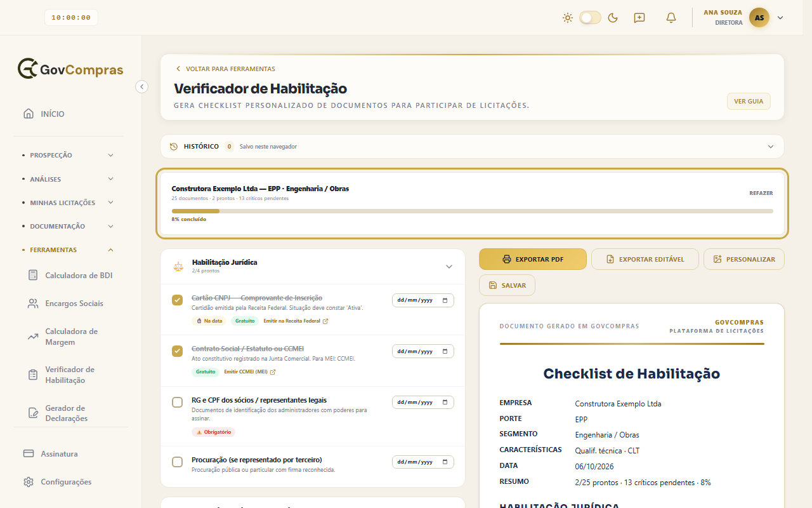The height and width of the screenshot is (508, 812).
Task: Uncheck Cartão CNPJ checkbox
Action: pyautogui.click(x=178, y=300)
